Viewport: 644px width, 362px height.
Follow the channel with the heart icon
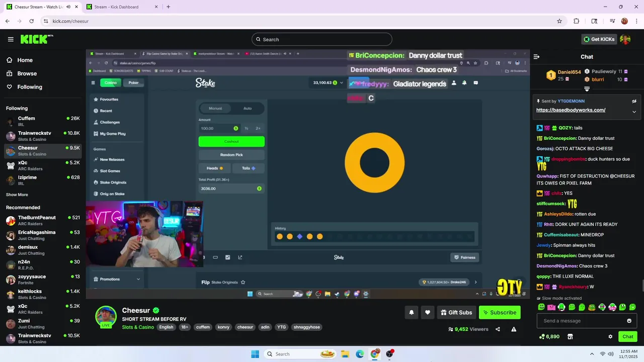[x=427, y=312]
